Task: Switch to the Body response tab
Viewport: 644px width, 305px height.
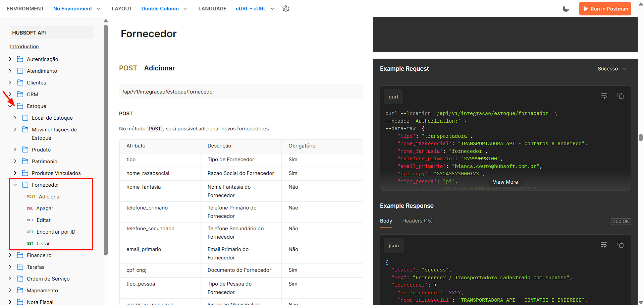Action: 386,221
